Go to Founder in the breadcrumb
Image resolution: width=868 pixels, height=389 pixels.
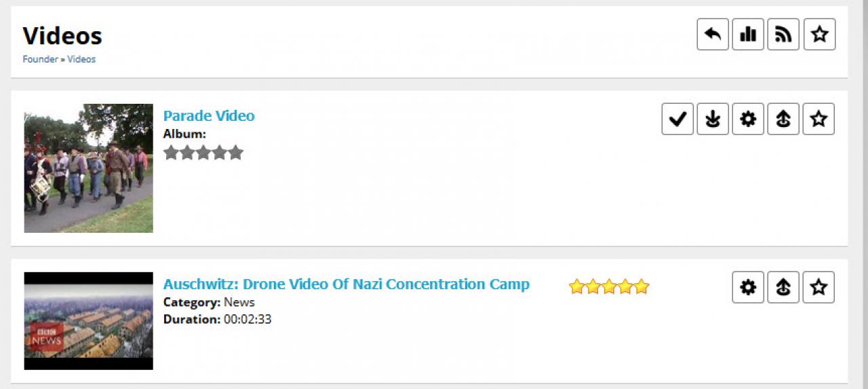[40, 59]
